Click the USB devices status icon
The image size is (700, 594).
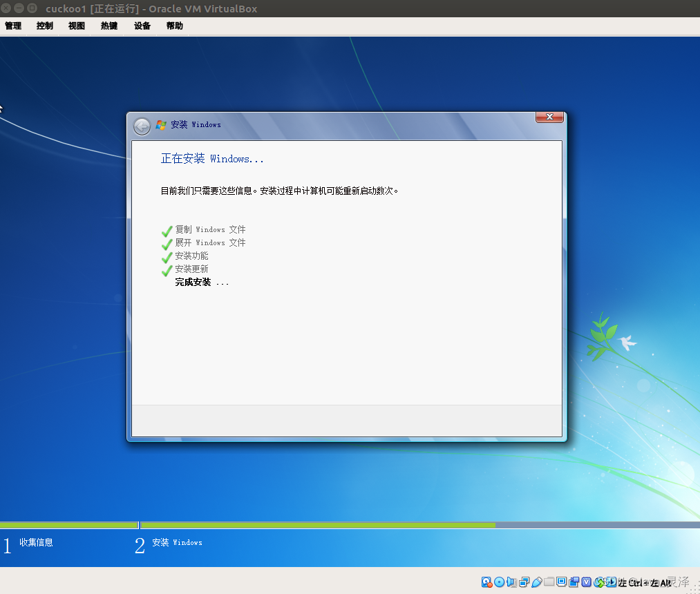click(x=536, y=582)
